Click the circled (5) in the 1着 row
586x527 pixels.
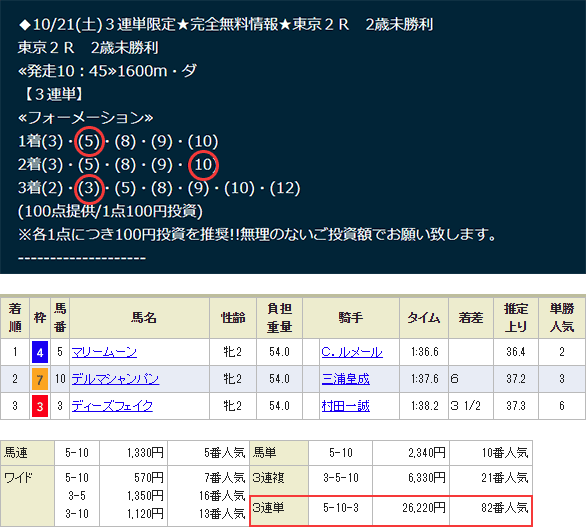(x=89, y=141)
